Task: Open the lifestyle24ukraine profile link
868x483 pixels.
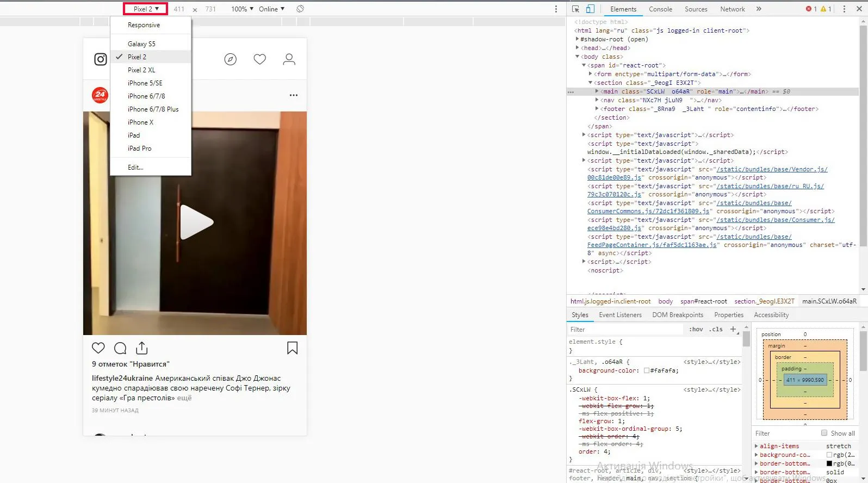Action: [122, 379]
